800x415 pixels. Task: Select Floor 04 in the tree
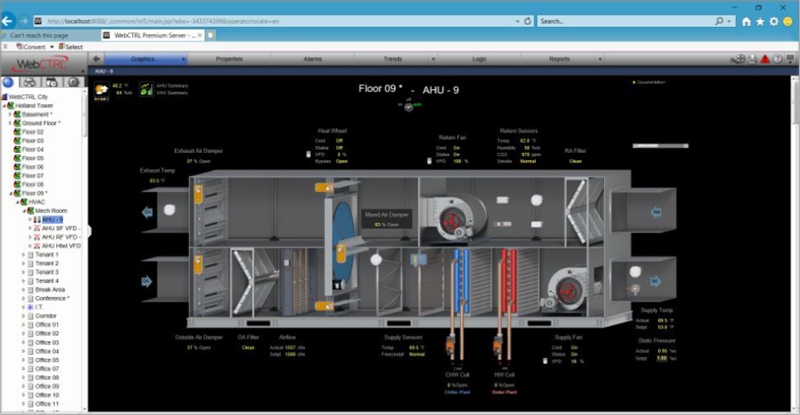[33, 149]
